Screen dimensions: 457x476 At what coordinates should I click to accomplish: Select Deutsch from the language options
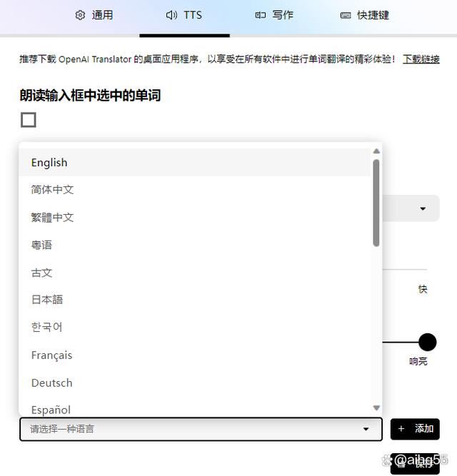click(194, 383)
